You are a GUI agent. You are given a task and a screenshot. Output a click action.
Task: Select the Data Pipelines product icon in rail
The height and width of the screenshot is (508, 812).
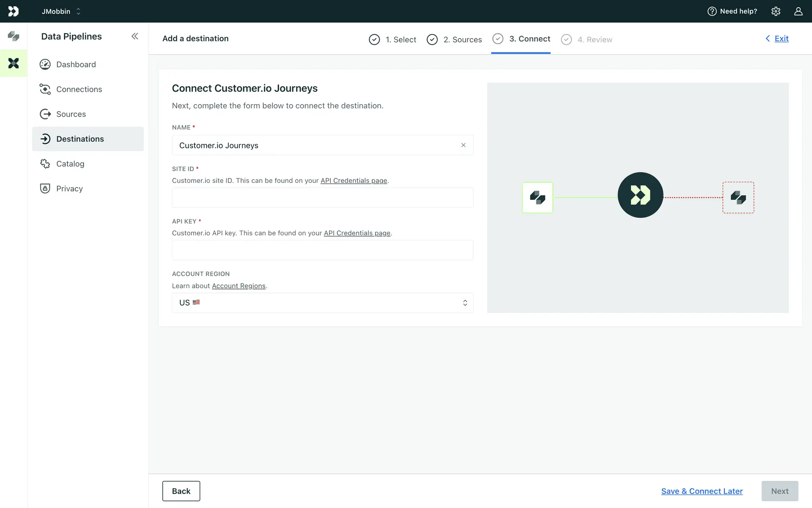tap(13, 63)
